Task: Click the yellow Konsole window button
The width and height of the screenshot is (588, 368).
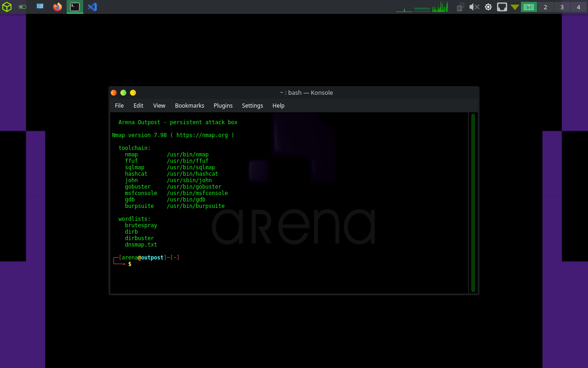Action: point(133,92)
